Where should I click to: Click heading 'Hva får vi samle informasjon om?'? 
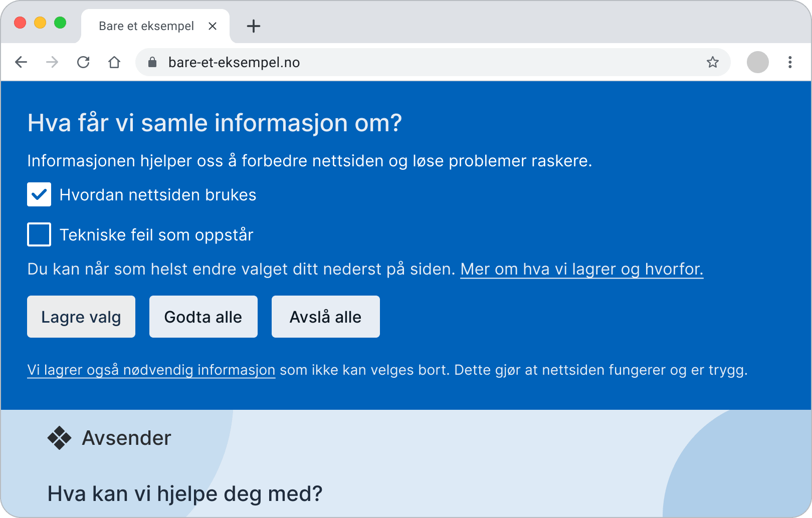click(215, 123)
